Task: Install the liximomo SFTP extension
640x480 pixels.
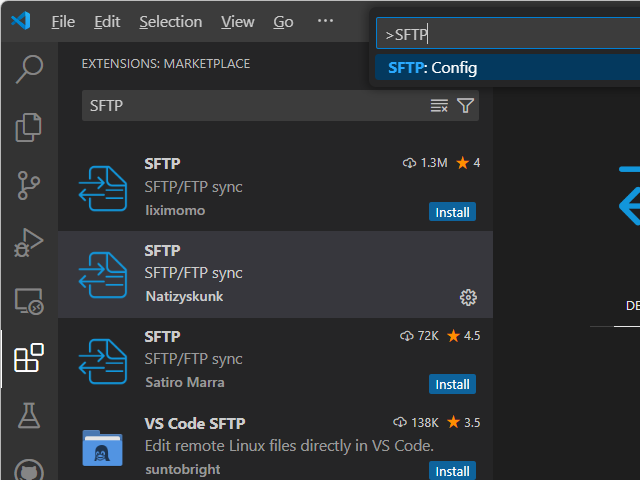Action: click(452, 212)
